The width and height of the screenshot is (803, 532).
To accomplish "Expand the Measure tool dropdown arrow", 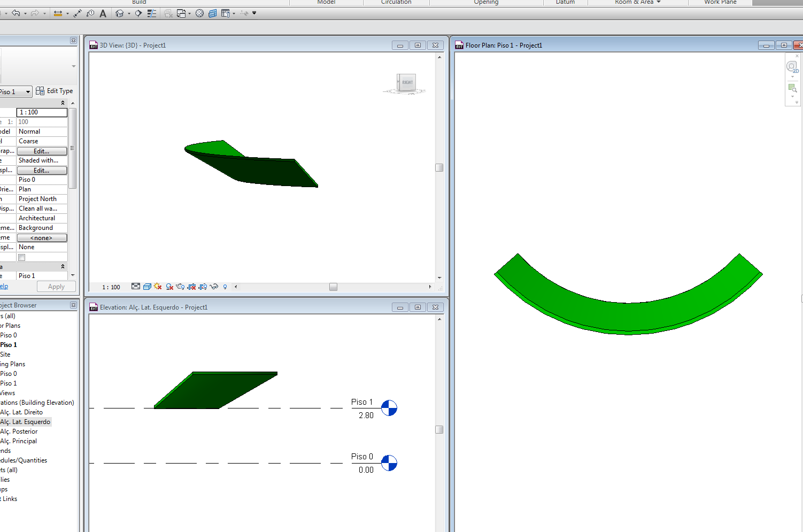I will pyautogui.click(x=67, y=13).
